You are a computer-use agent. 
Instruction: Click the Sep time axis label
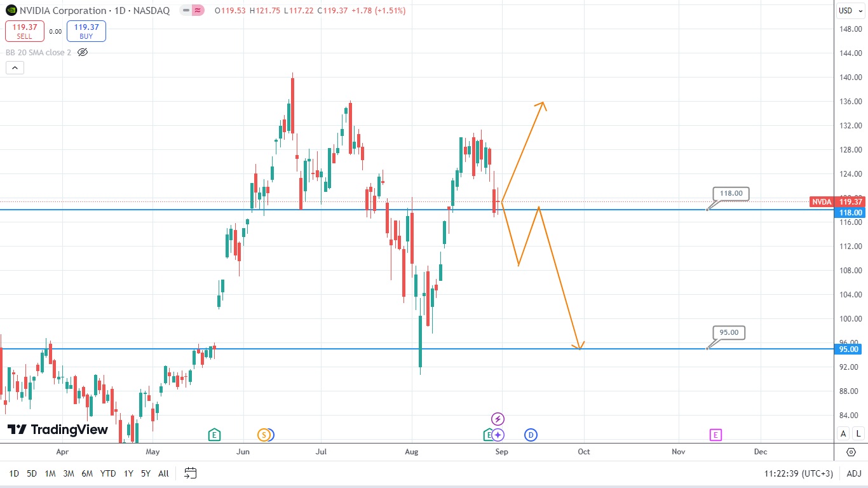pos(501,452)
